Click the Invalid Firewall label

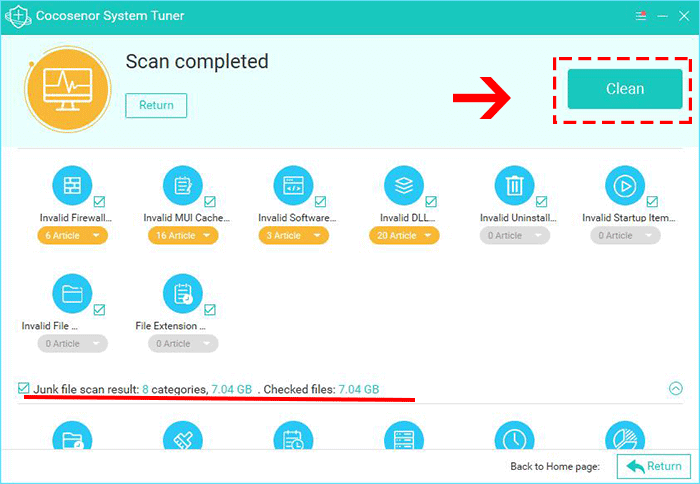[x=75, y=218]
